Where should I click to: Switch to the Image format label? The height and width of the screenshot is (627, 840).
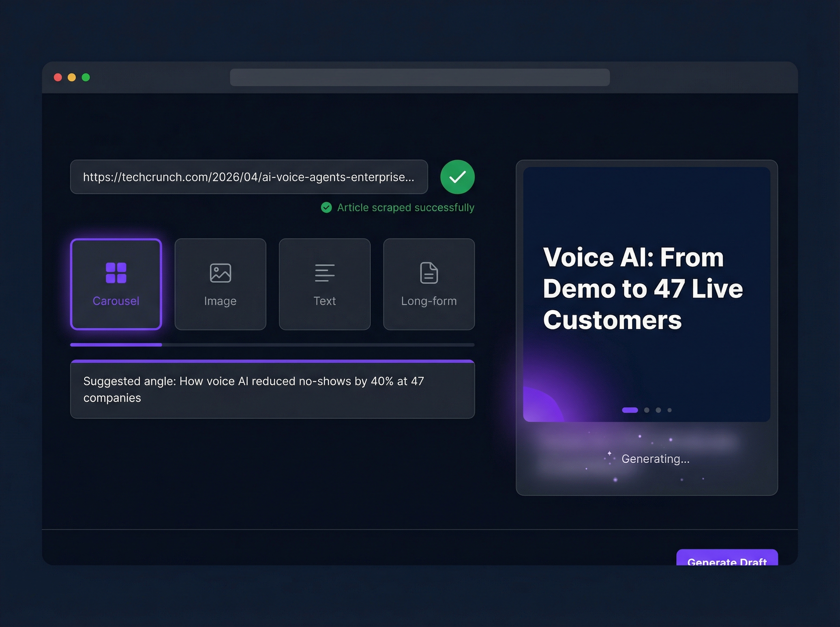click(x=220, y=301)
